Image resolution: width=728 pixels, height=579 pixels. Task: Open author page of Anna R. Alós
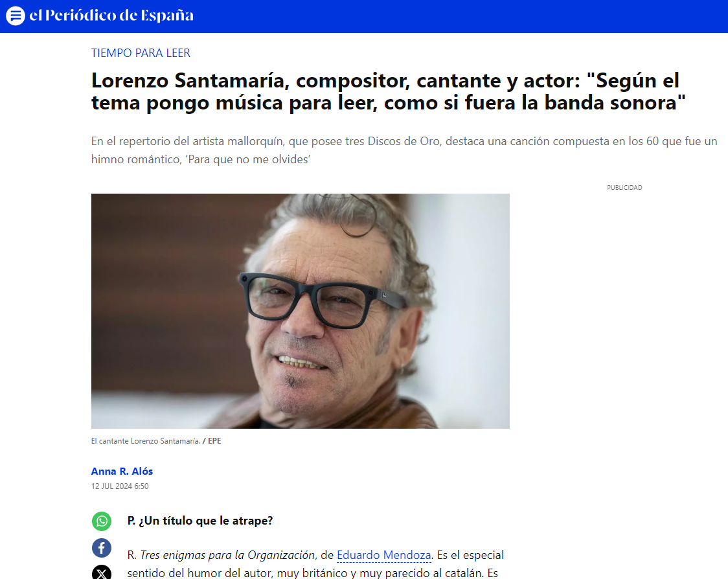click(x=122, y=471)
